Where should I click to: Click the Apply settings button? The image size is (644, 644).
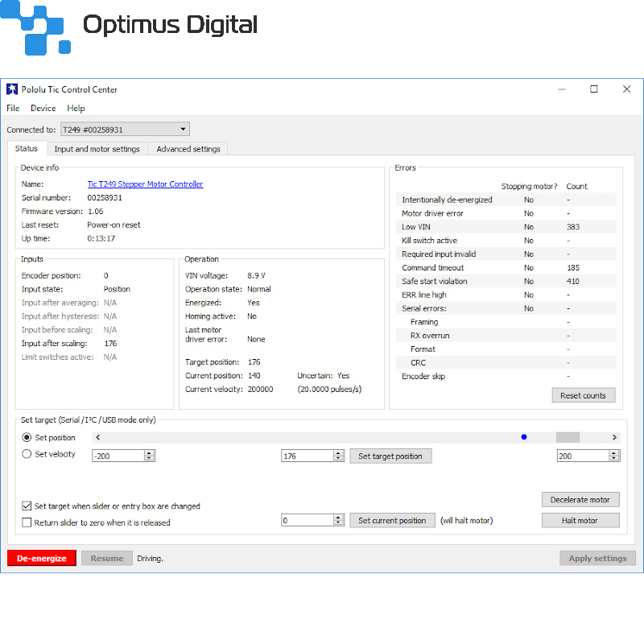click(x=597, y=558)
